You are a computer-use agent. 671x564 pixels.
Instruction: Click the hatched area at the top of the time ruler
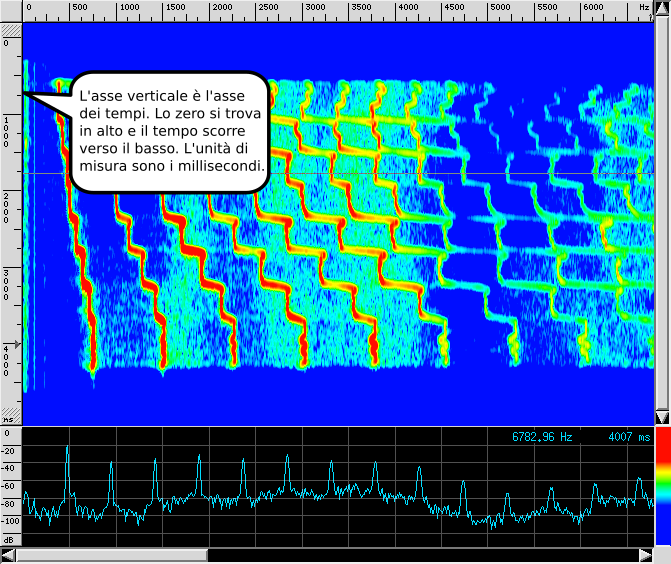10,30
